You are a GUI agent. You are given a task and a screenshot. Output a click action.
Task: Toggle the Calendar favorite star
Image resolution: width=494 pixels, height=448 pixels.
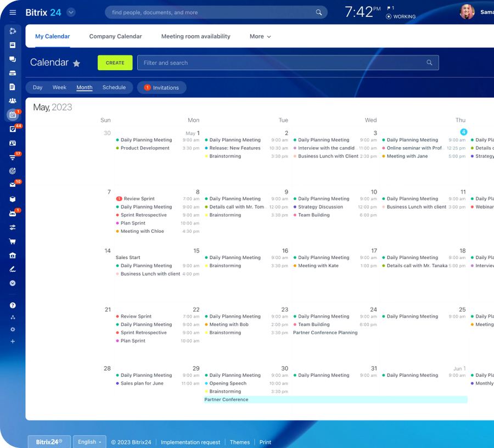pos(76,63)
